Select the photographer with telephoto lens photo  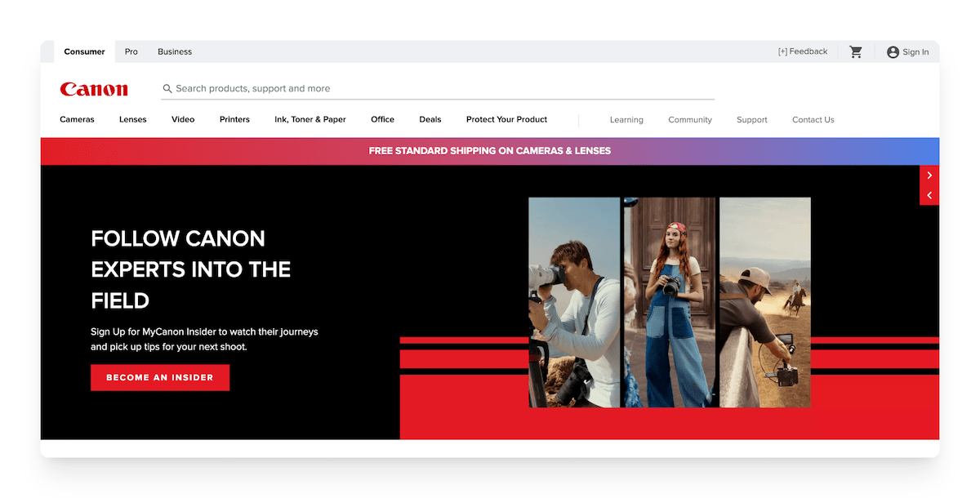[574, 302]
